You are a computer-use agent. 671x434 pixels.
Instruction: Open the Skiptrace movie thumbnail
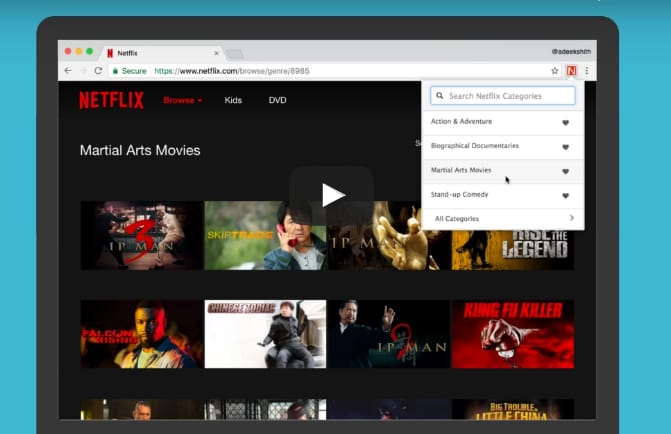pos(265,235)
